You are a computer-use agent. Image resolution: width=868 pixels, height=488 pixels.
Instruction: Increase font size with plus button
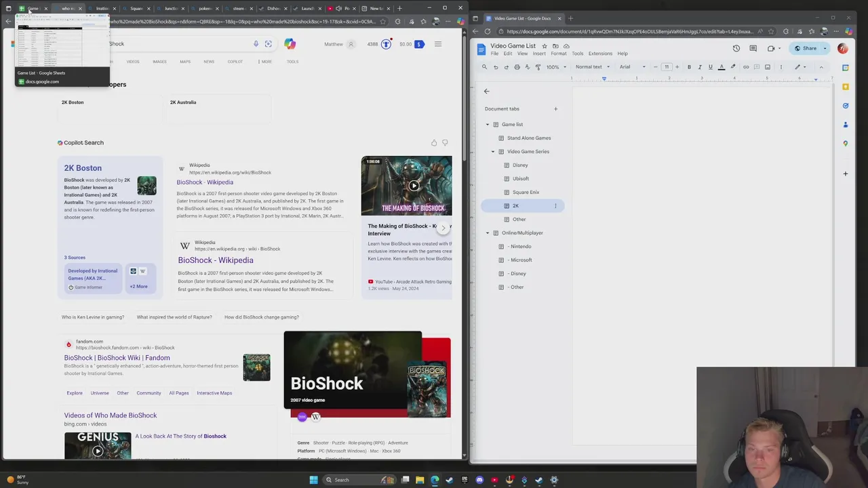click(x=677, y=67)
